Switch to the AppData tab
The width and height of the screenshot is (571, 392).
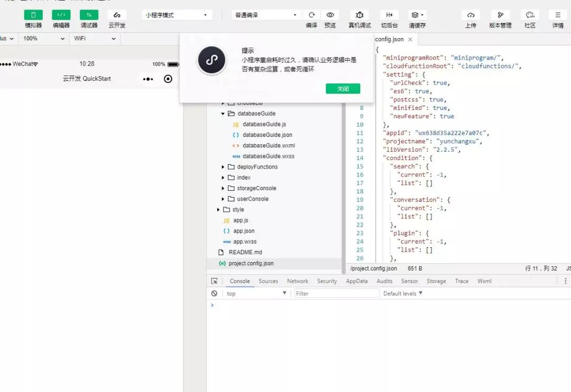point(356,281)
